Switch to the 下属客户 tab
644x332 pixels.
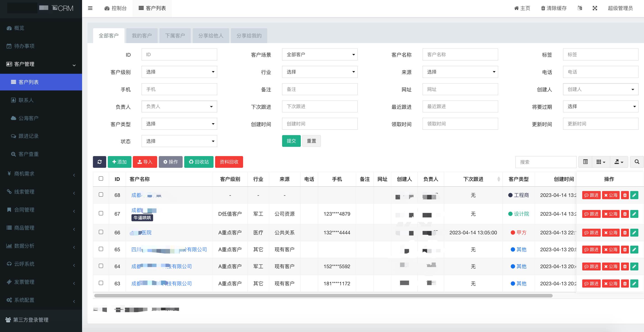[175, 36]
